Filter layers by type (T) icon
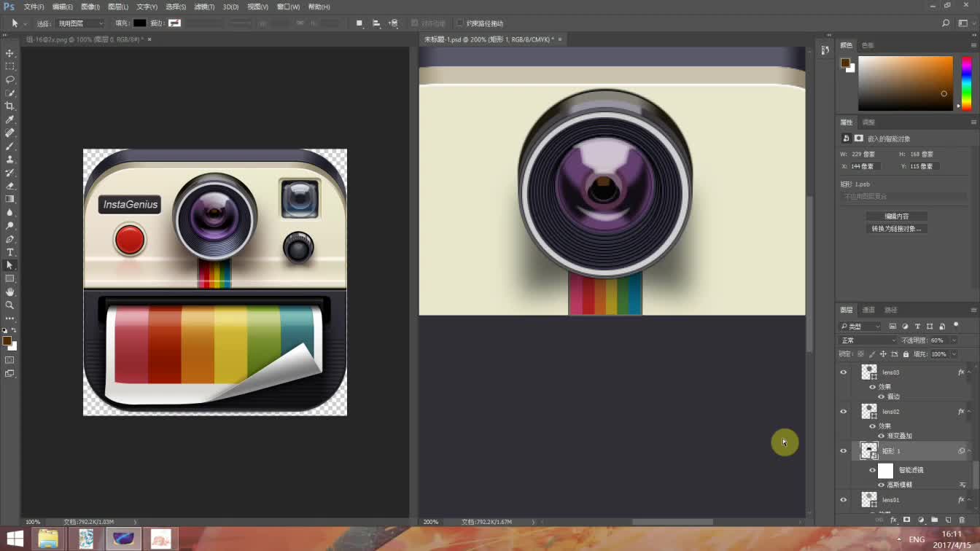 pyautogui.click(x=917, y=327)
